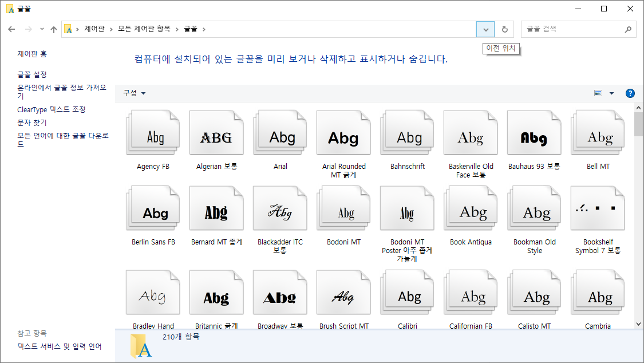Select the Bodoni MT Poster font icon
644x363 pixels.
tap(408, 208)
